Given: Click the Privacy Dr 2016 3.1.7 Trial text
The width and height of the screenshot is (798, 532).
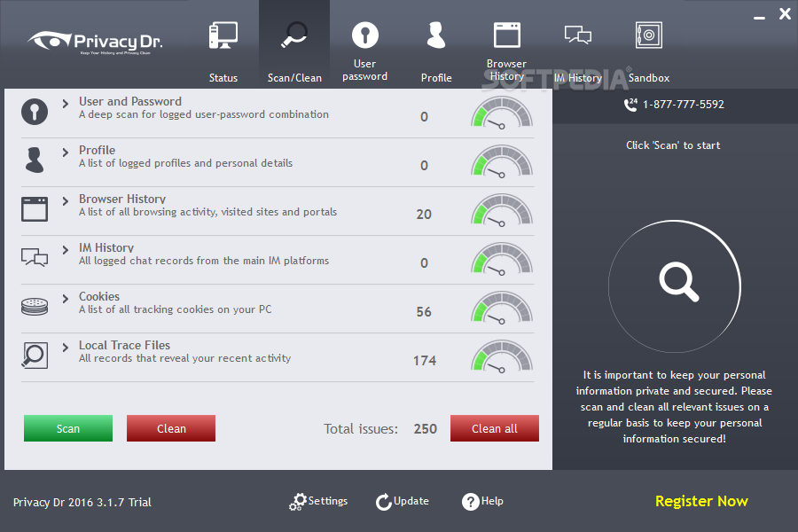Looking at the screenshot, I should [x=82, y=503].
